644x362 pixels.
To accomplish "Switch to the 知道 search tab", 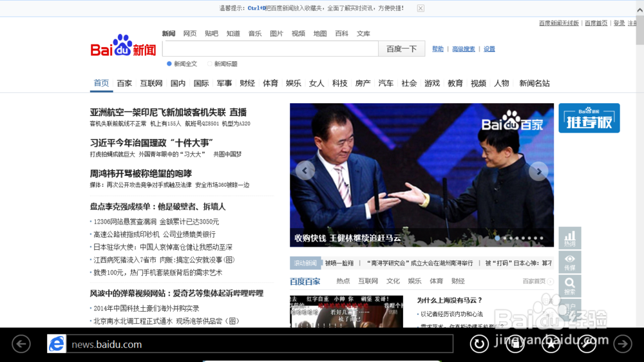I will [233, 33].
